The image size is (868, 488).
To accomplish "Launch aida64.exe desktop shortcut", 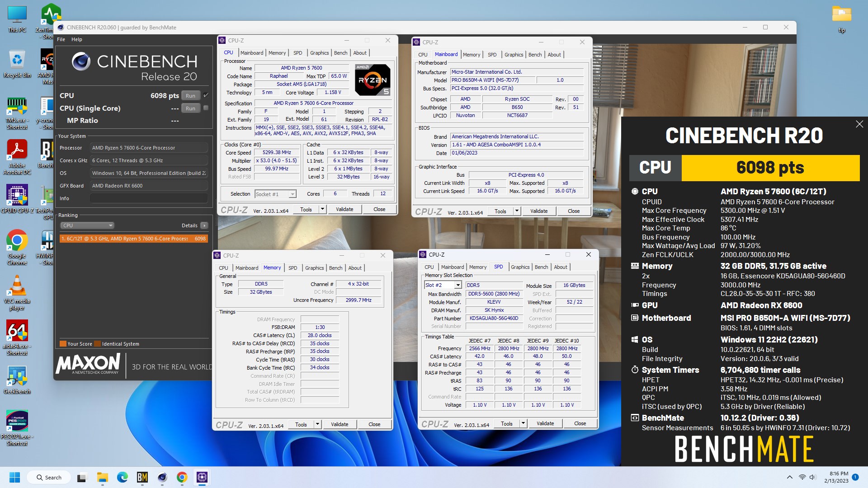I will click(x=17, y=338).
